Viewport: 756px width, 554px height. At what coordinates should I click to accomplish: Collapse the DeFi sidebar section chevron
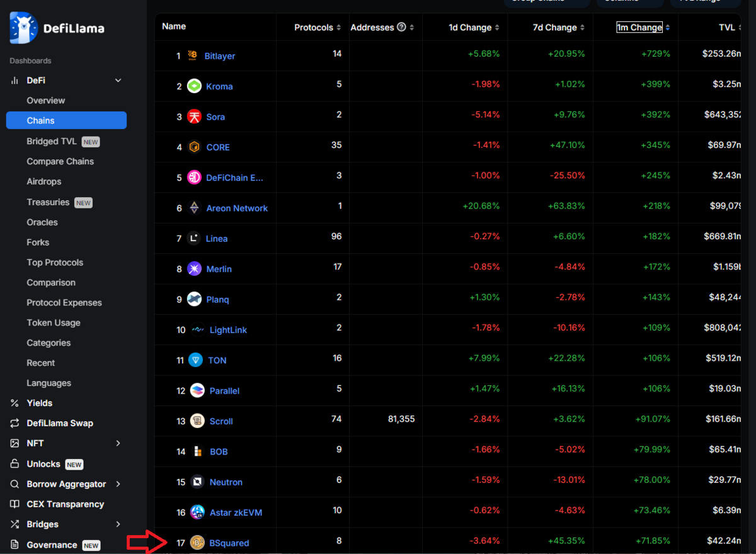[118, 81]
